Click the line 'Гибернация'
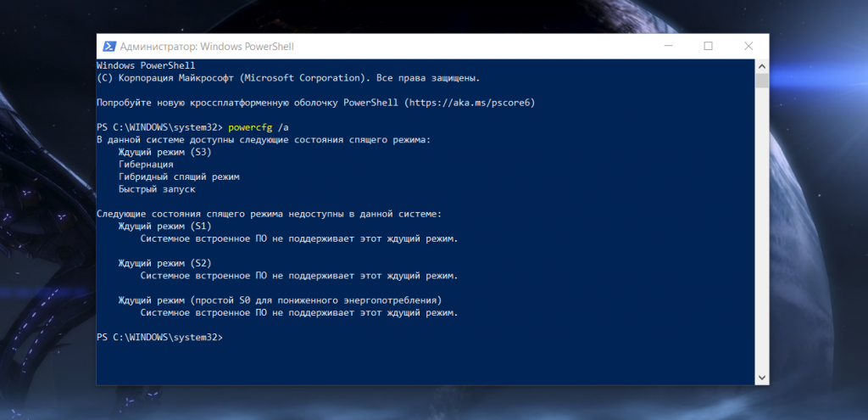 pos(146,165)
